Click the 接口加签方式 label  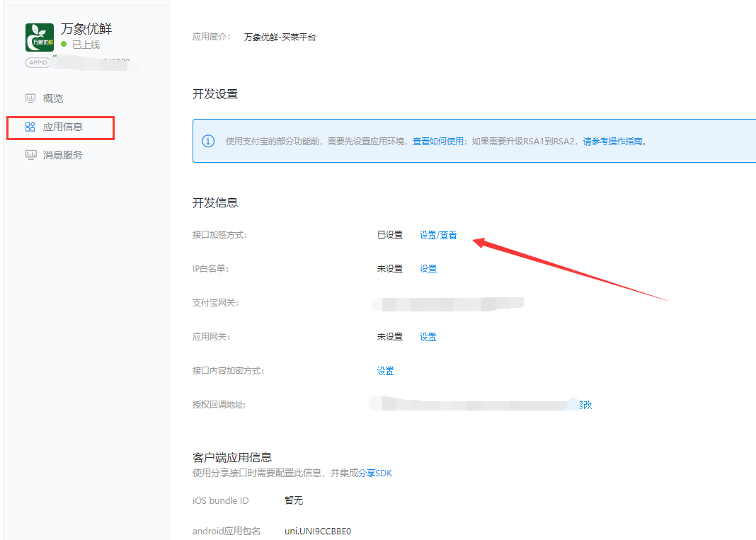(219, 235)
